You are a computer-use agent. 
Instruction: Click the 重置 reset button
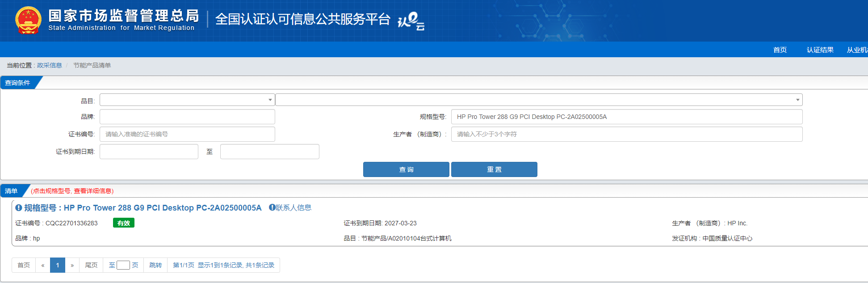(x=494, y=169)
